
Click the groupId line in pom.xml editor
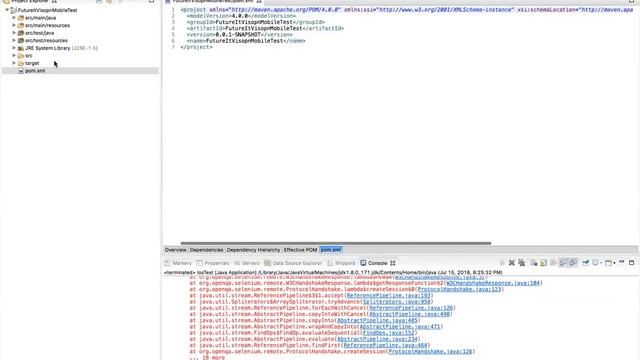pyautogui.click(x=256, y=22)
